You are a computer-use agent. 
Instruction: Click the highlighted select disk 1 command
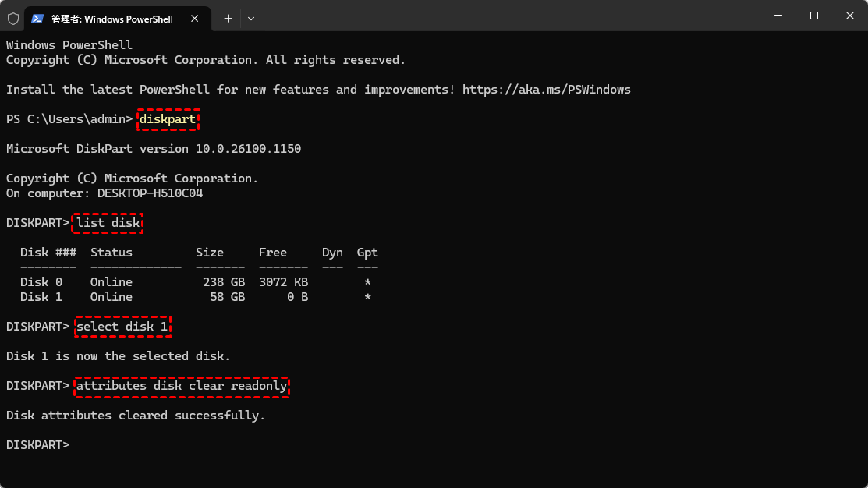pos(122,327)
